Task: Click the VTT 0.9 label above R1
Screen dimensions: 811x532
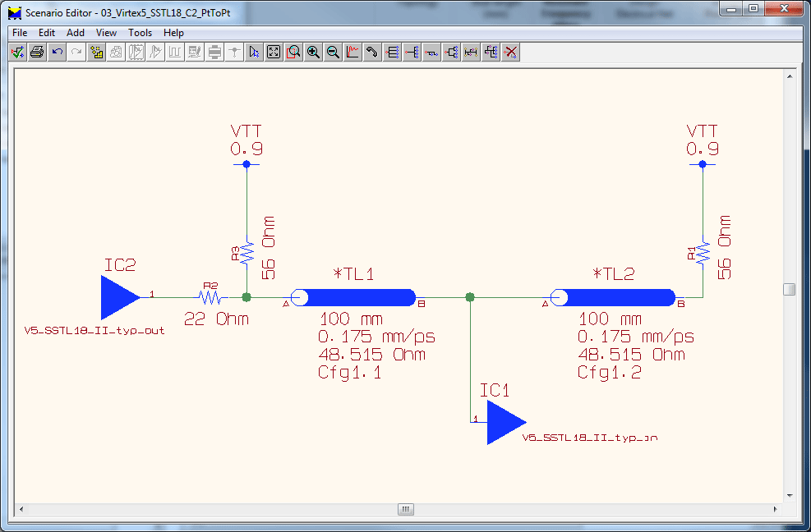Action: pyautogui.click(x=703, y=140)
